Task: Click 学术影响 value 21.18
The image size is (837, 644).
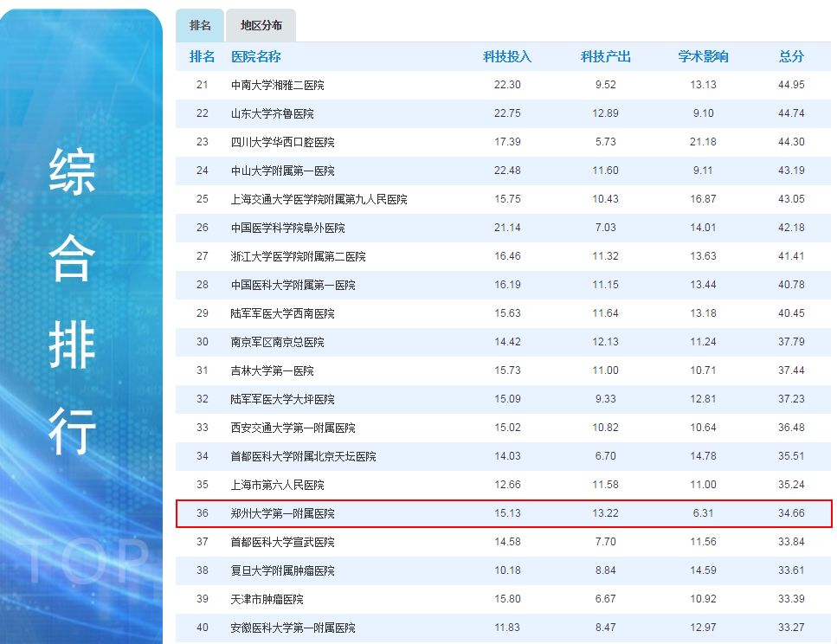Action: tap(703, 142)
